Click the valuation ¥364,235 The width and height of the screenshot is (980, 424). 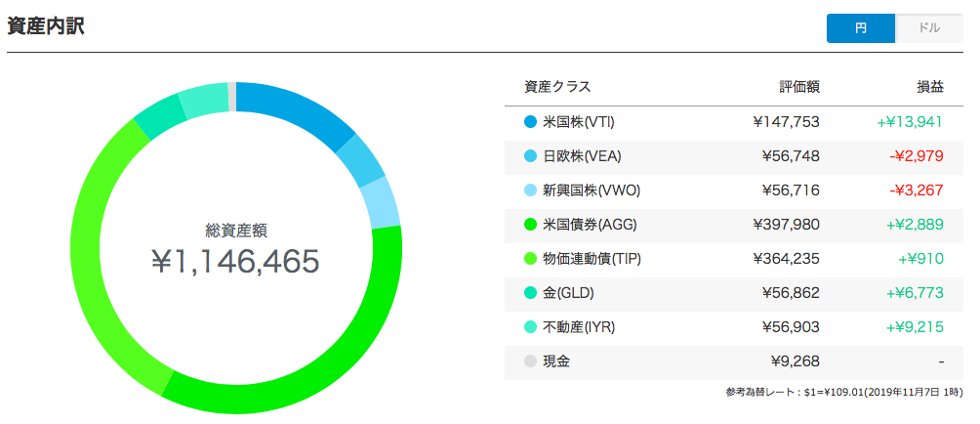(x=787, y=259)
